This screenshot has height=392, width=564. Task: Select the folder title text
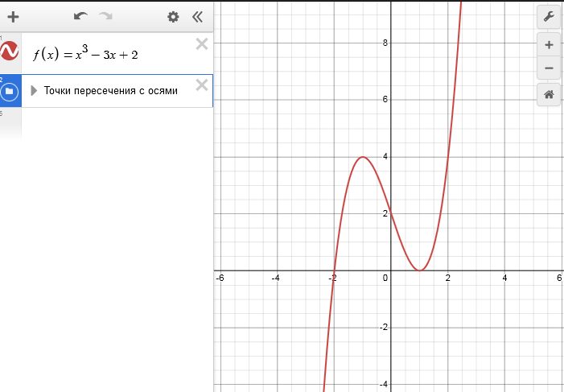110,91
